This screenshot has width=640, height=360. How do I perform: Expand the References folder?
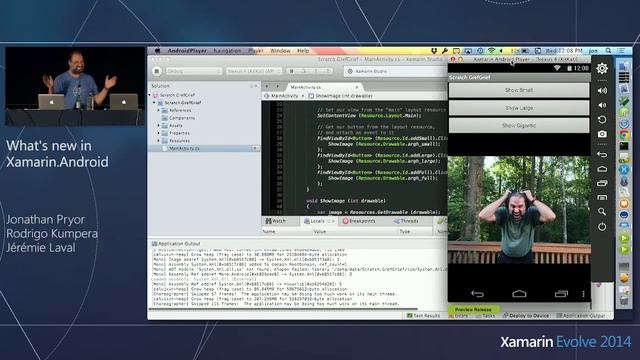click(158, 111)
